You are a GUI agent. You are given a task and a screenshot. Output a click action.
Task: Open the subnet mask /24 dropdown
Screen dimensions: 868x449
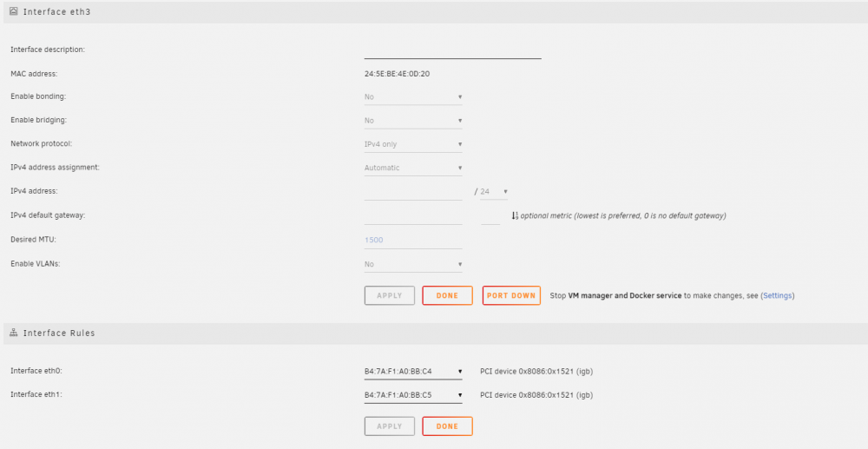click(x=494, y=192)
